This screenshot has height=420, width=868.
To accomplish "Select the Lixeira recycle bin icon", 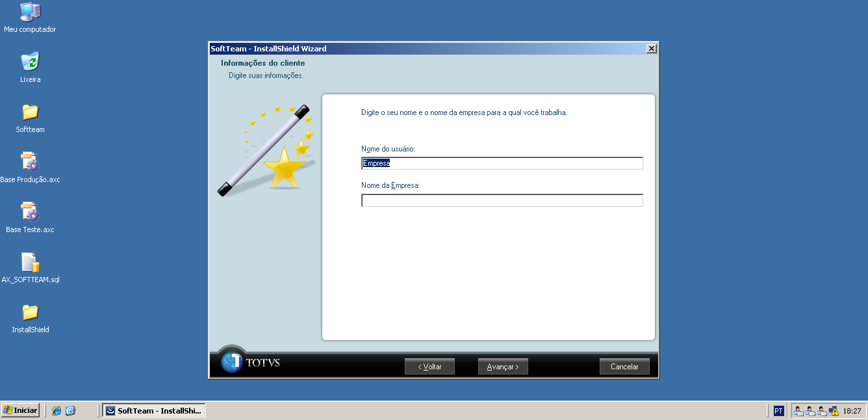I will [x=30, y=68].
